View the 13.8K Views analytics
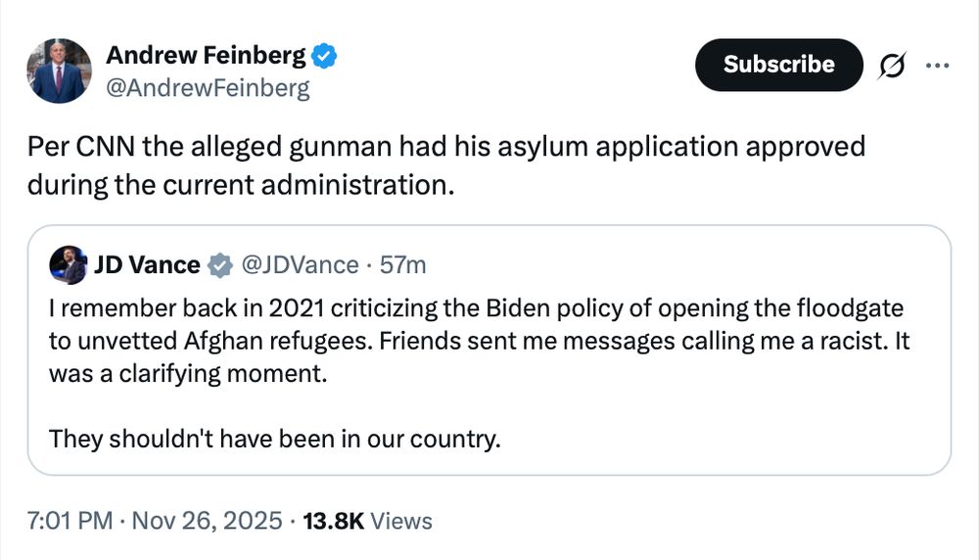979x560 pixels. point(334,521)
